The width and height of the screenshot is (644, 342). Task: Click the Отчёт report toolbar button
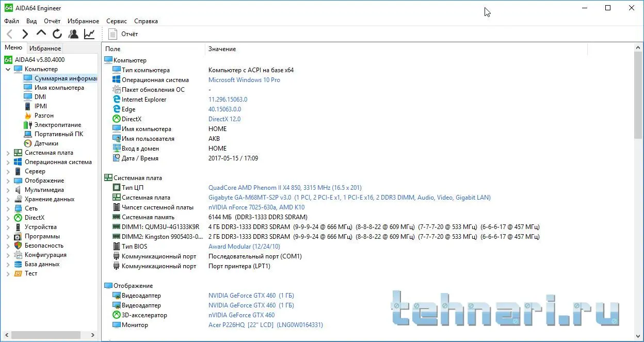click(x=124, y=34)
